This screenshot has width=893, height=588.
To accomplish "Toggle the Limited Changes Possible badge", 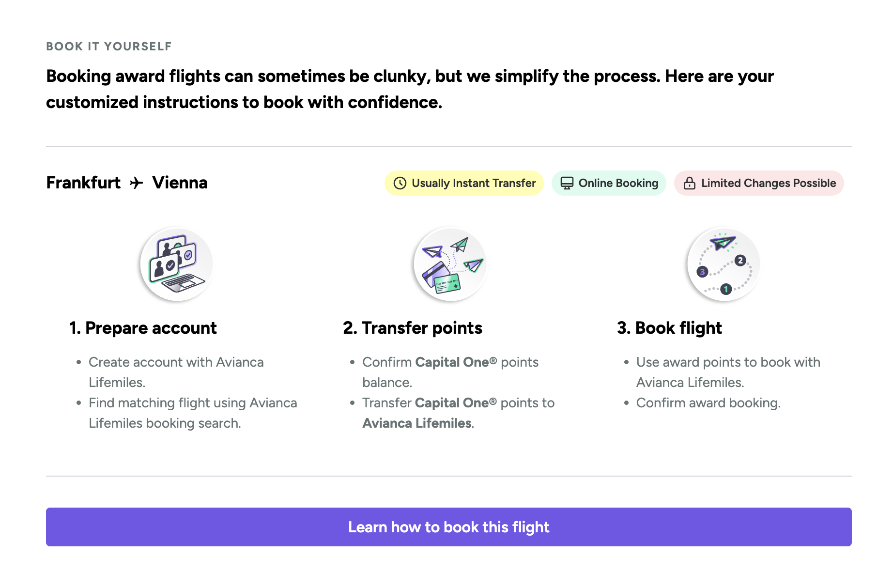I will 758,183.
